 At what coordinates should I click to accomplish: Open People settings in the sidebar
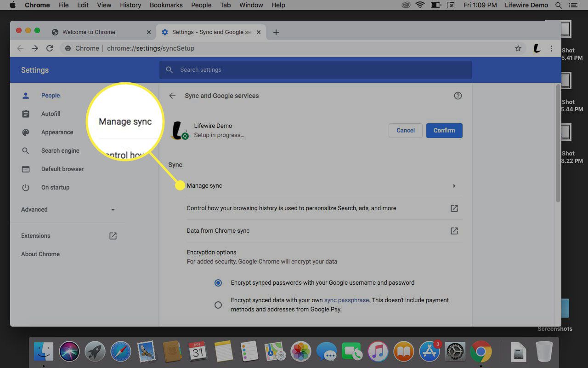click(x=51, y=96)
